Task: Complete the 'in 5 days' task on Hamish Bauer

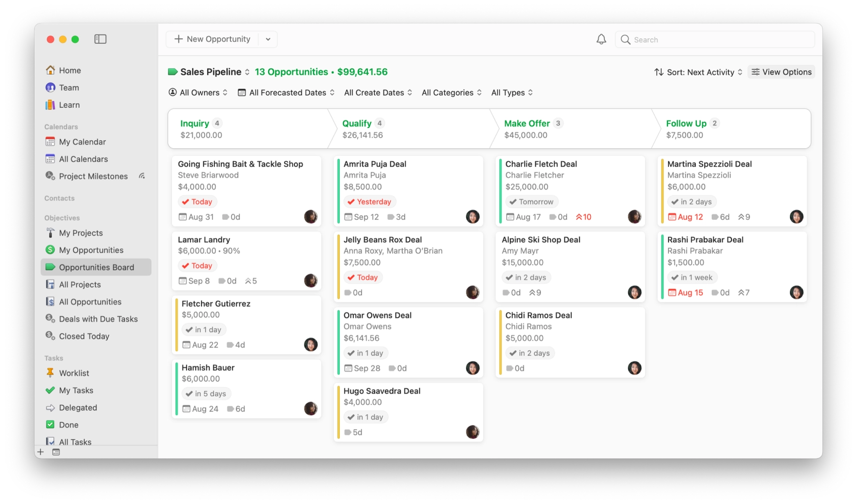Action: tap(189, 394)
